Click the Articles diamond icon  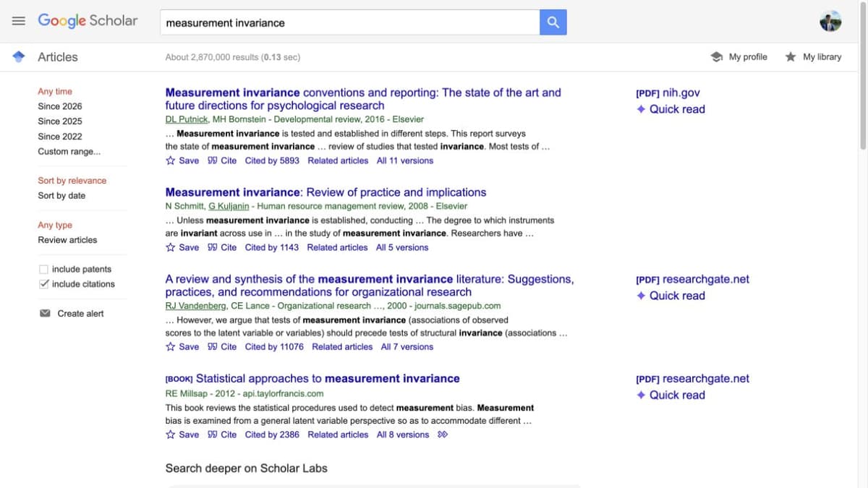click(x=20, y=56)
